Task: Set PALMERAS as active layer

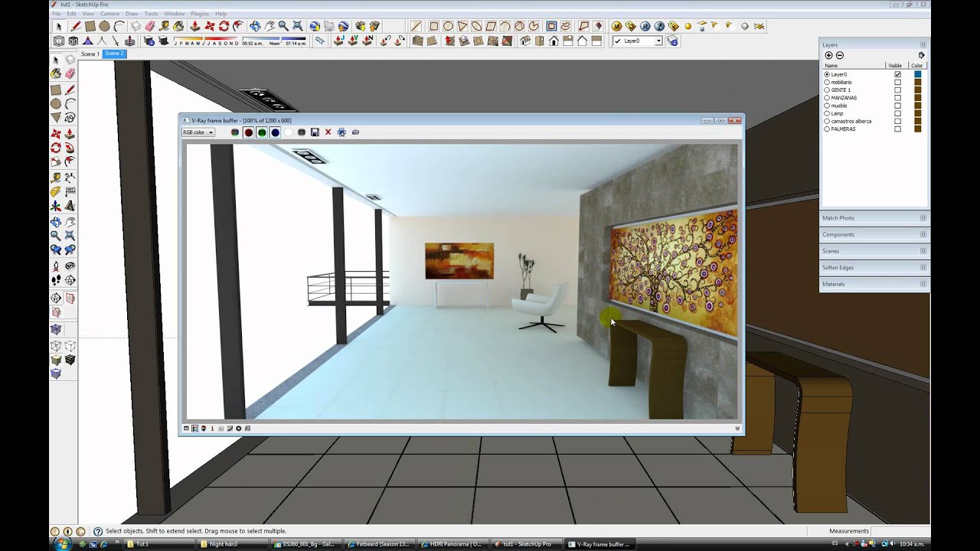Action: (827, 129)
